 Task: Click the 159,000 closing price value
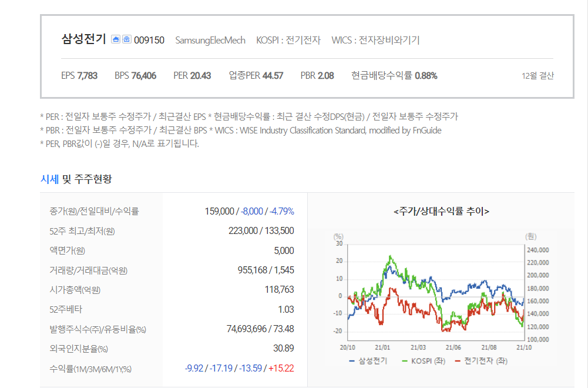click(219, 211)
